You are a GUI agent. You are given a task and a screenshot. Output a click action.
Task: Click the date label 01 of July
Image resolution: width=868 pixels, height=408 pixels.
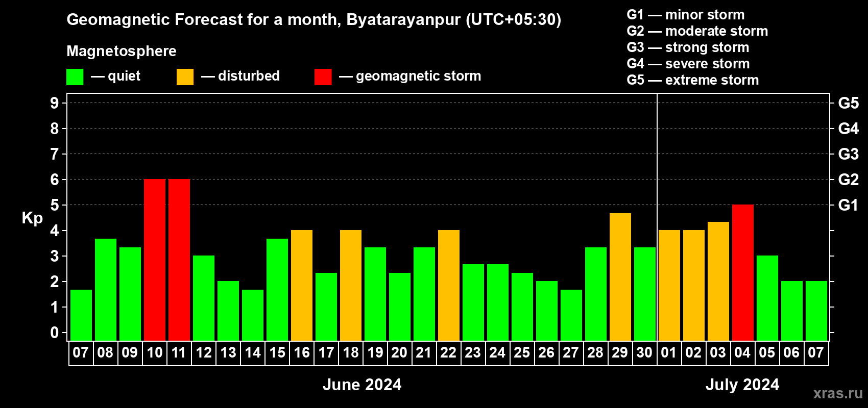(x=669, y=352)
